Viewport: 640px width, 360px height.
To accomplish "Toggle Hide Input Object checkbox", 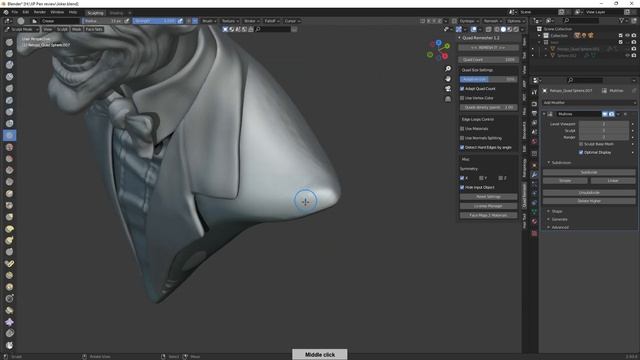I will (462, 187).
